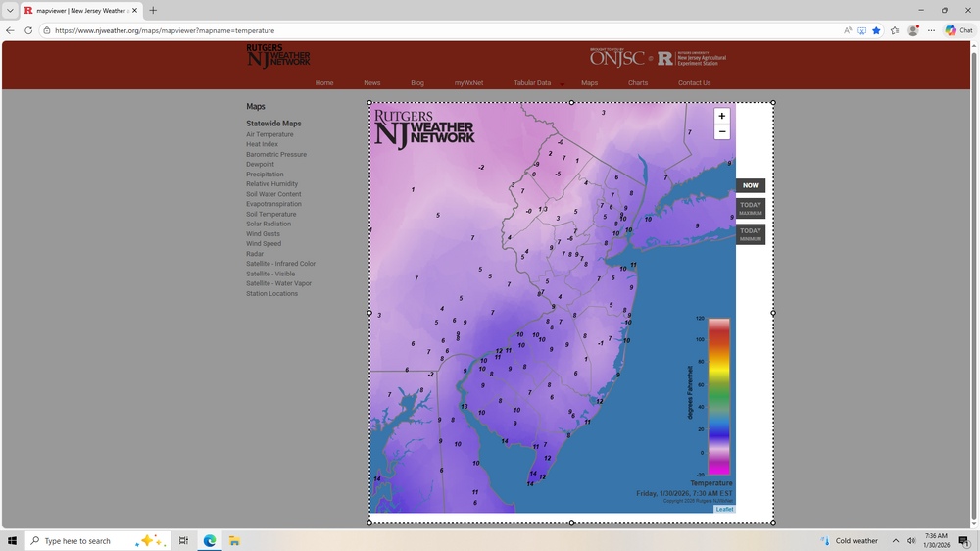The width and height of the screenshot is (980, 551).
Task: Click the Rutgers NJ Weather Network logo
Action: coord(278,56)
